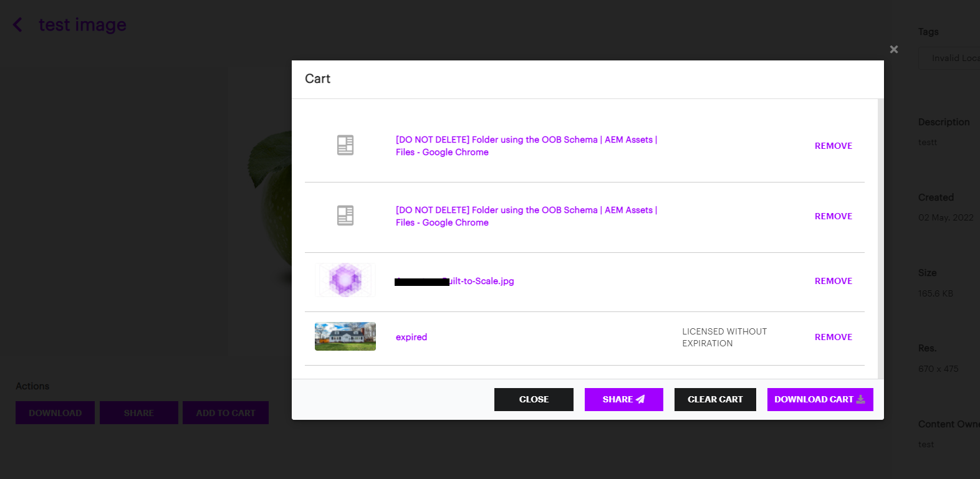Screen dimensions: 980x479
Task: Share the cart with SHARE button
Action: point(623,399)
